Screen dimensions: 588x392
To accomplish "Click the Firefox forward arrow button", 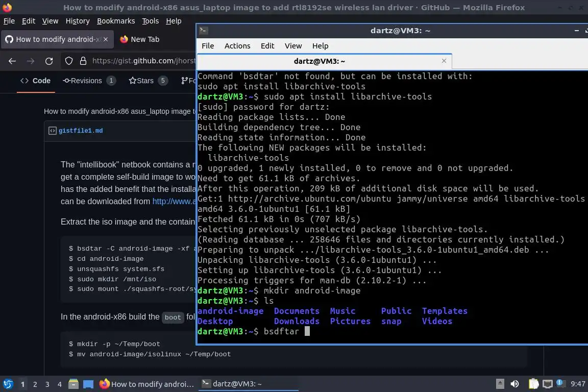I will click(x=31, y=61).
